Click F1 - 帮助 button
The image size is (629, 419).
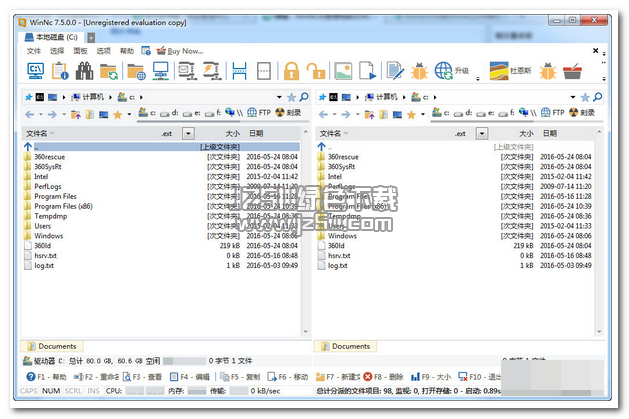coord(46,377)
